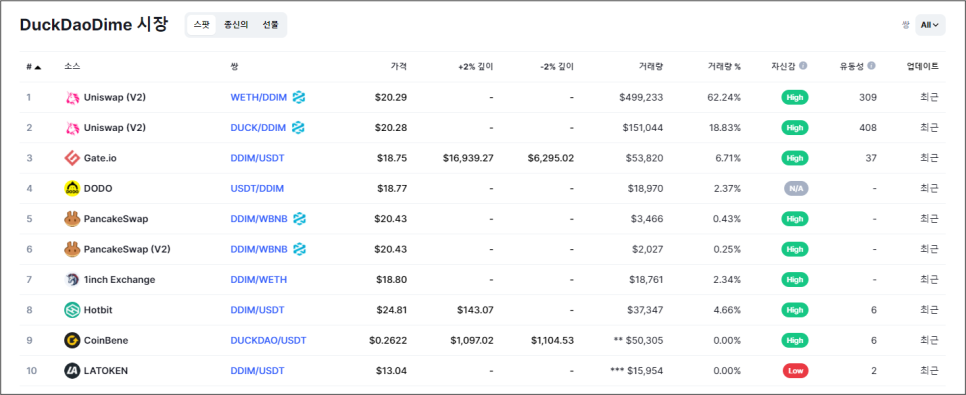966x395 pixels.
Task: Open the DUCKDAO/USDT pair link
Action: coord(268,341)
